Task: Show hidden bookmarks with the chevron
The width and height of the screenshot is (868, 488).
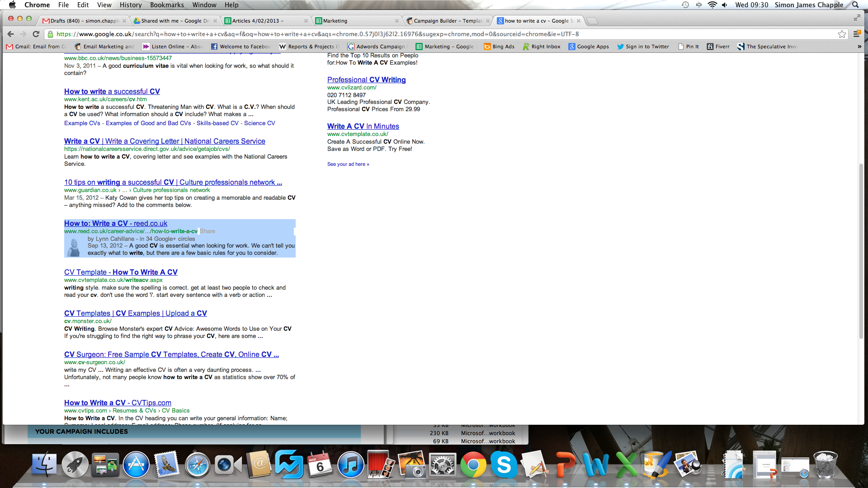Action: 859,47
